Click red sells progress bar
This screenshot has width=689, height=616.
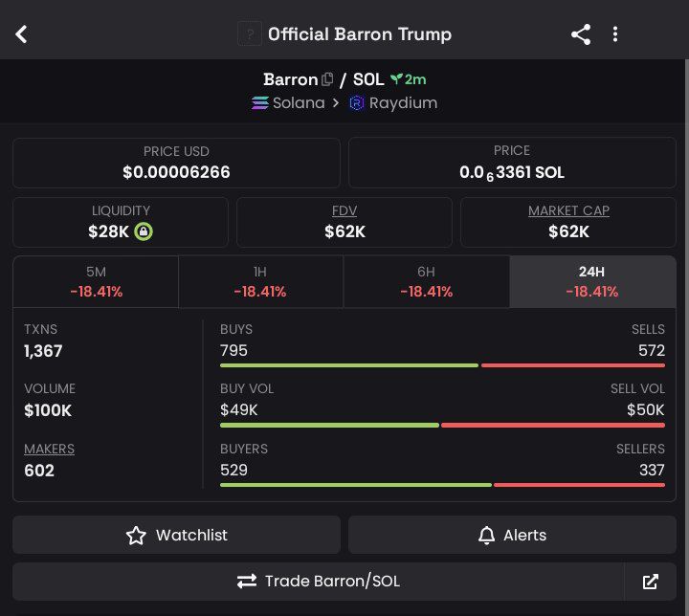(x=573, y=365)
